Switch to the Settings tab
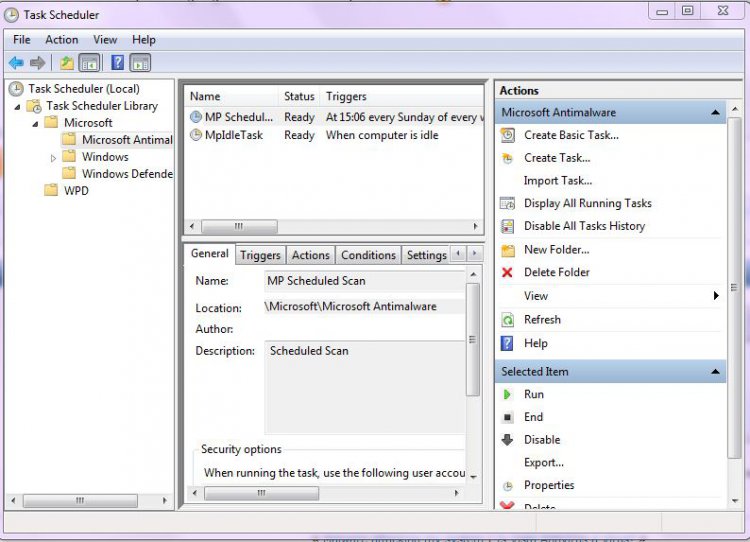 pos(426,255)
